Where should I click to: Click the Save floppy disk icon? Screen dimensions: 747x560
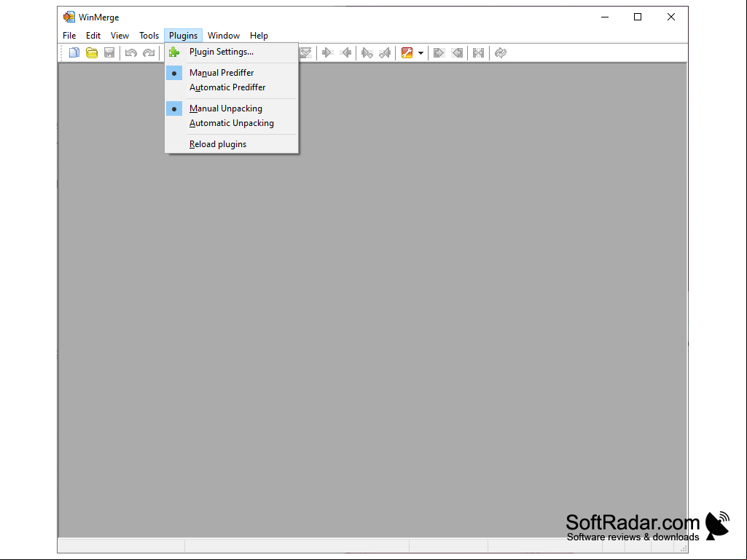(x=109, y=53)
